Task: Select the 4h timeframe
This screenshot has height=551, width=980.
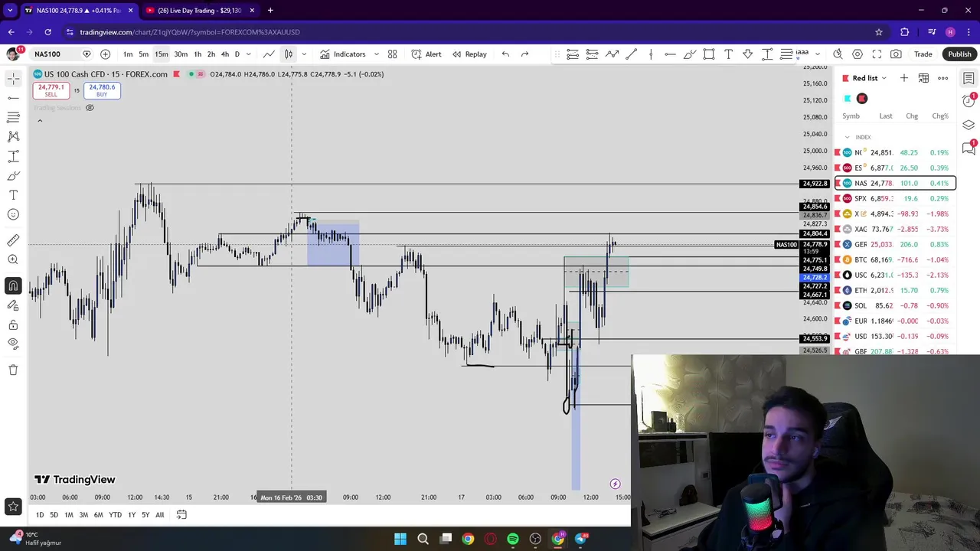Action: [x=224, y=54]
